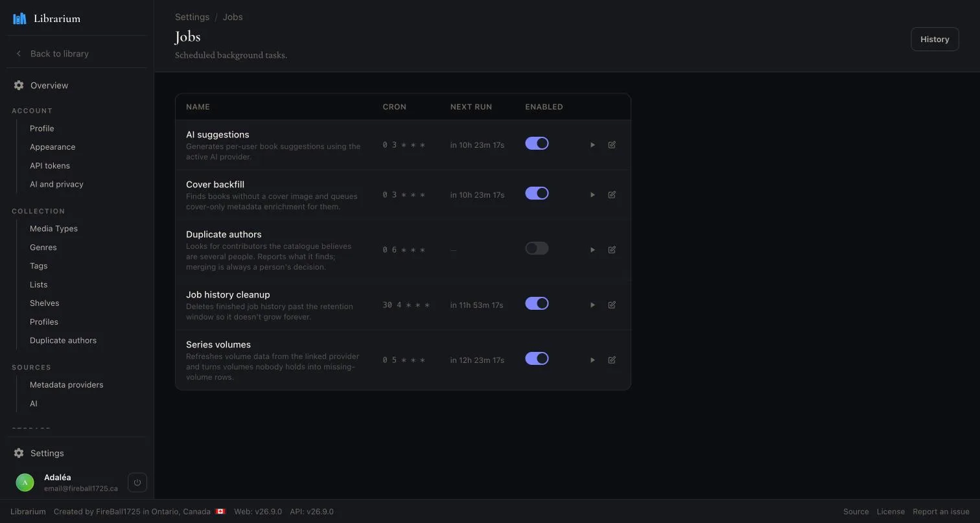Click the Adaléa avatar
This screenshot has height=523, width=980.
click(25, 483)
